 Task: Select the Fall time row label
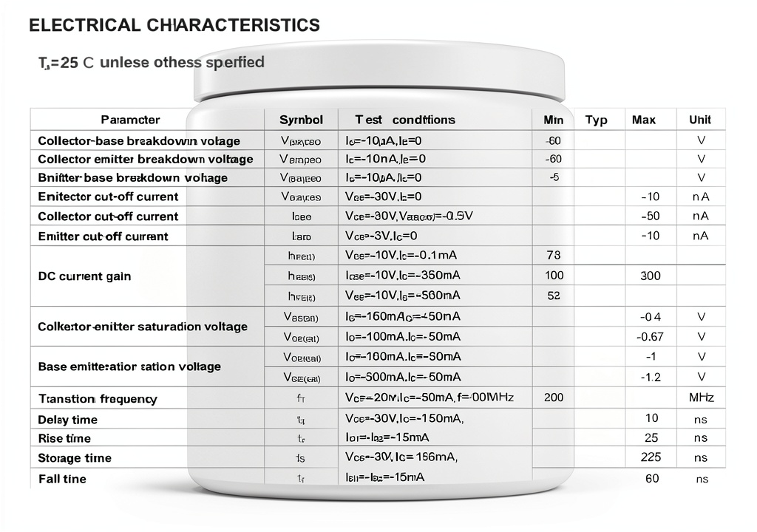click(62, 479)
